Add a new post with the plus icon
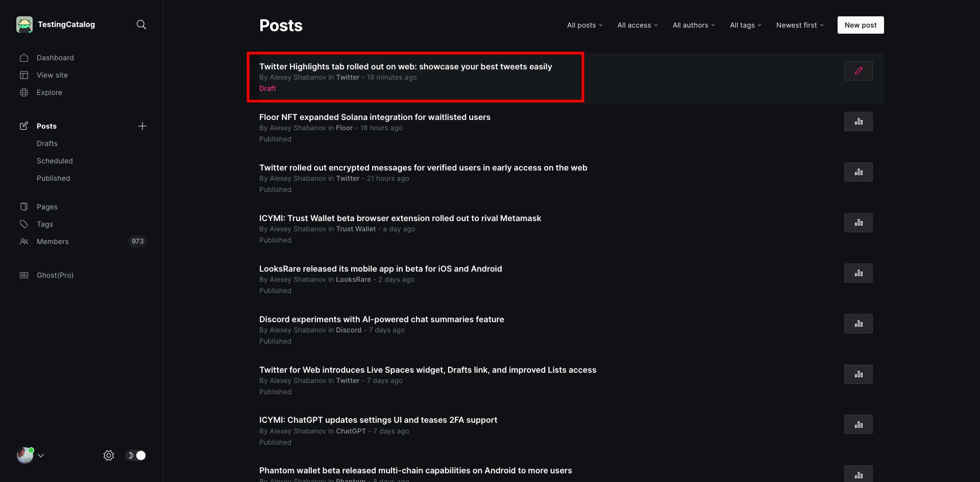This screenshot has height=482, width=980. click(x=142, y=126)
